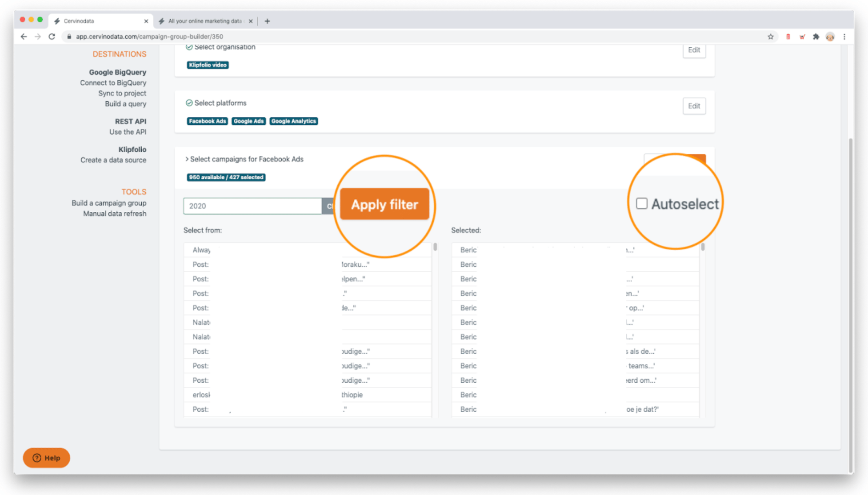The height and width of the screenshot is (495, 868).
Task: Click the Google Analytics platform tag
Action: coord(294,121)
